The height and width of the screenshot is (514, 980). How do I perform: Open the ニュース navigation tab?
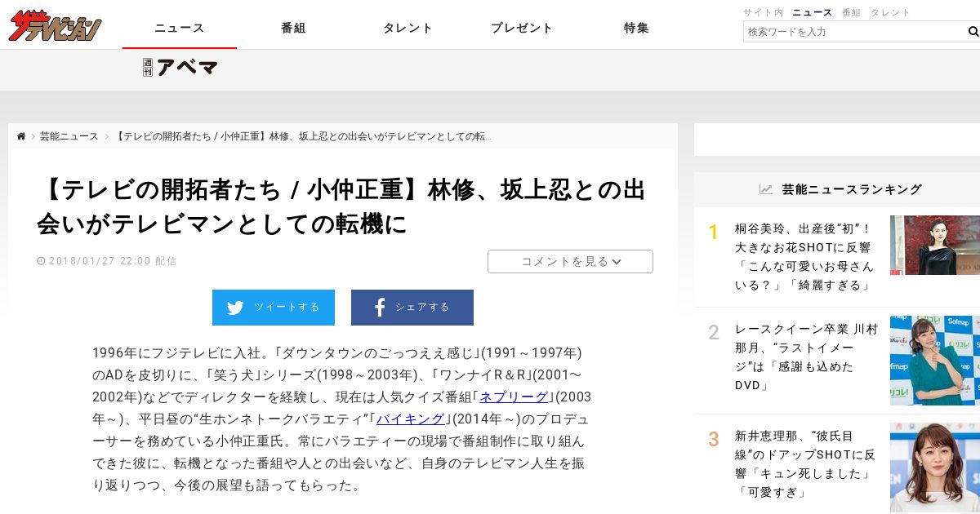click(x=180, y=28)
